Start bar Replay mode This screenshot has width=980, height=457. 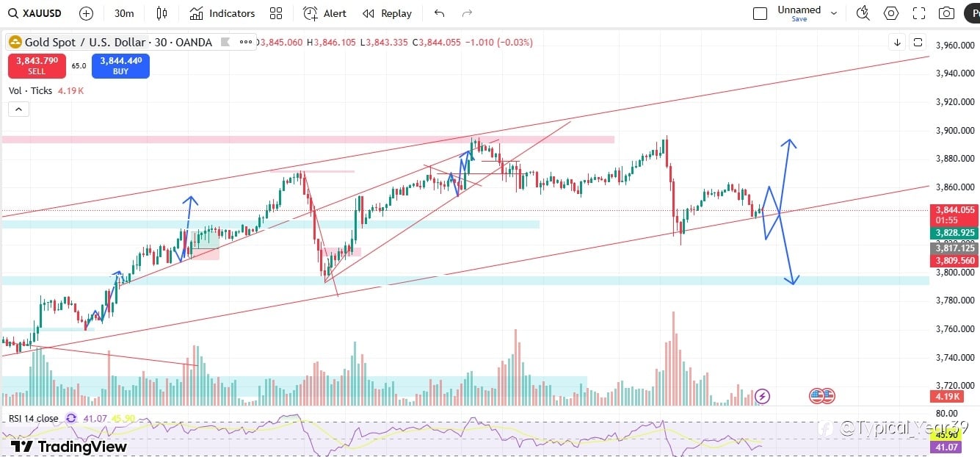(387, 13)
